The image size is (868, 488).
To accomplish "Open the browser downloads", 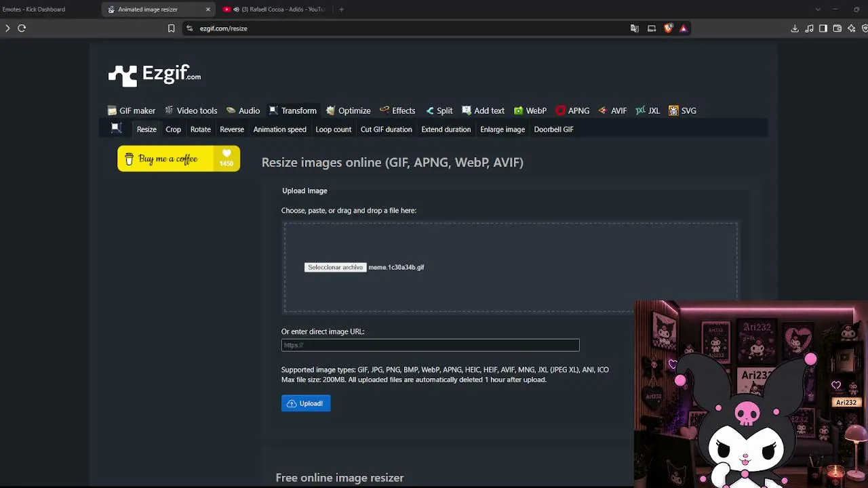I will tap(795, 28).
